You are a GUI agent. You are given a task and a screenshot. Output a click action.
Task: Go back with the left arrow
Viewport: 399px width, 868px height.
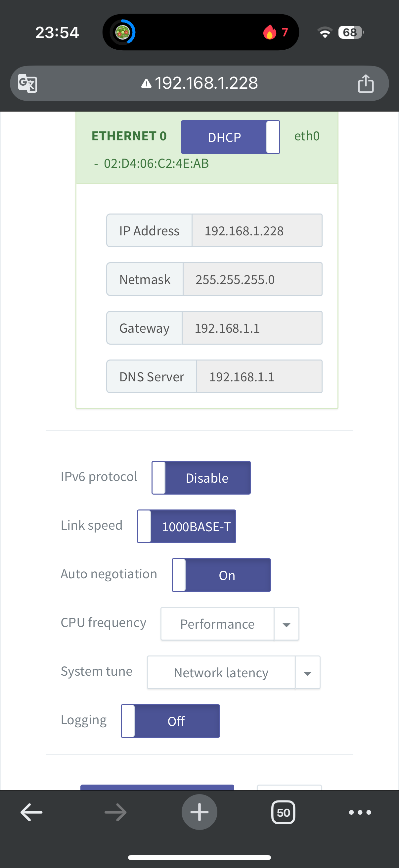32,812
